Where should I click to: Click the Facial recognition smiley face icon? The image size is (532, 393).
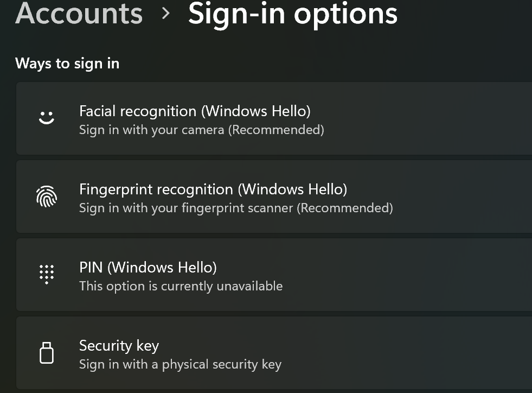tap(47, 117)
